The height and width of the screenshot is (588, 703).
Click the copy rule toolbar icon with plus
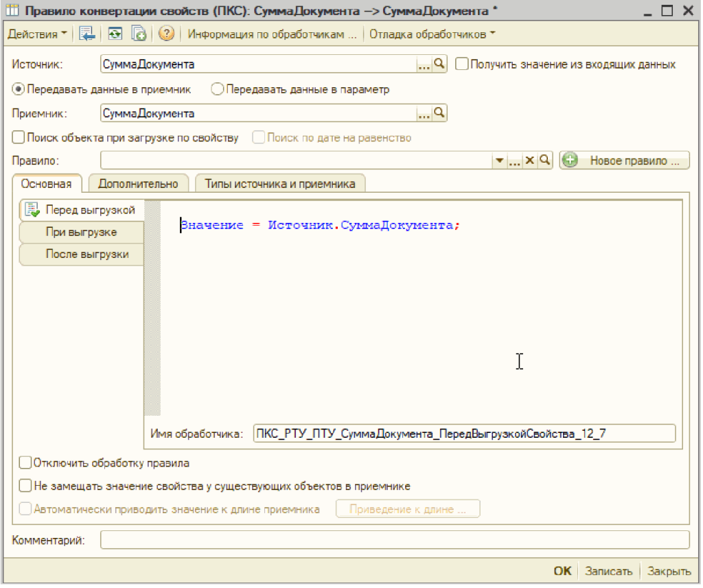[x=139, y=34]
